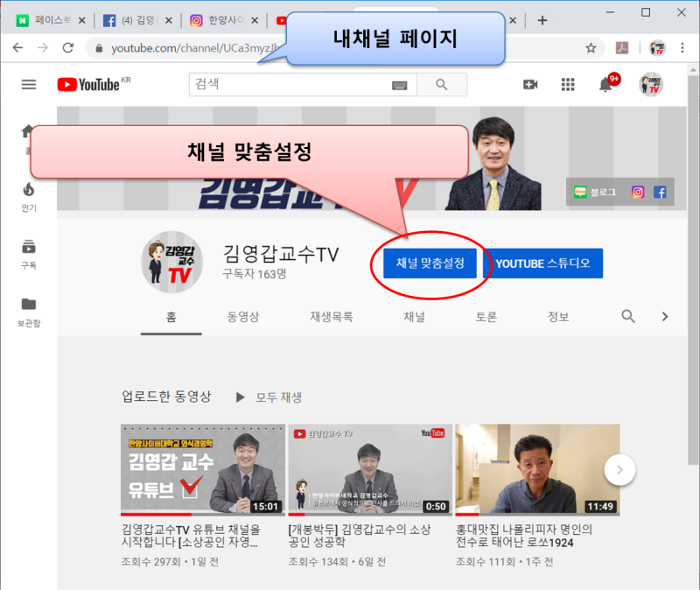This screenshot has height=590, width=700.
Task: Switch to the Naver browser tab
Action: (45, 20)
